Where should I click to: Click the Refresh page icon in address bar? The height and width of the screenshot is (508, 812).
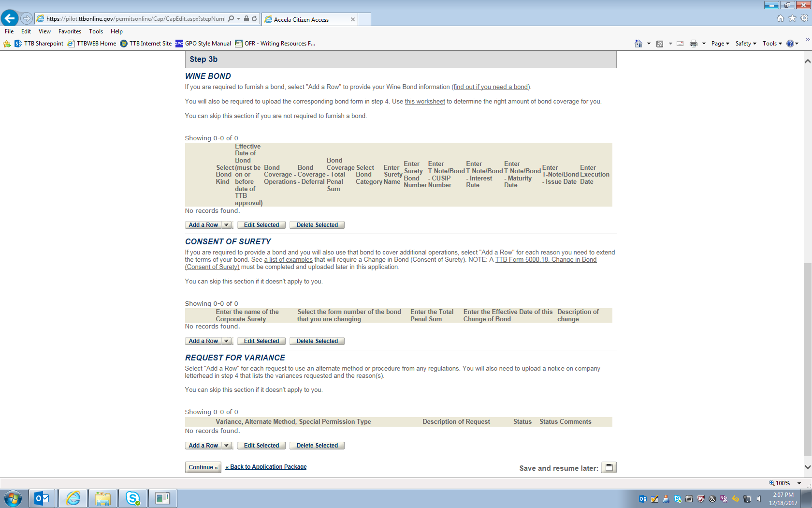pyautogui.click(x=254, y=19)
